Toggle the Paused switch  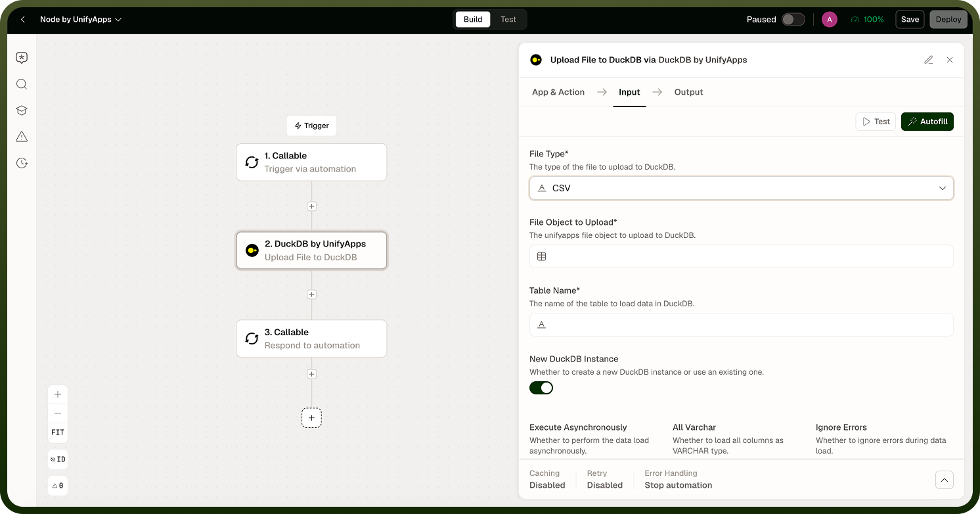(x=793, y=20)
